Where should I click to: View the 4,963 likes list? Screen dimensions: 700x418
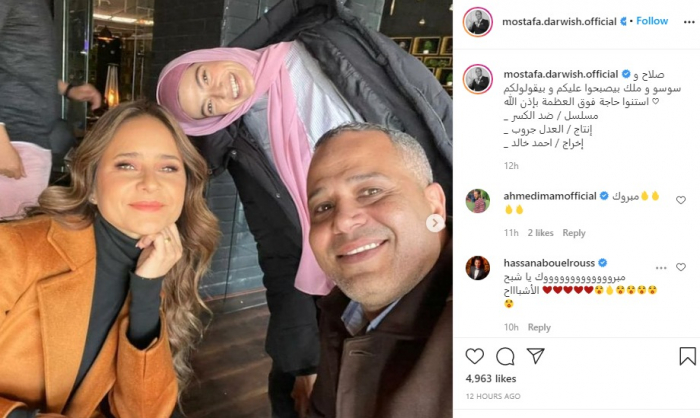pos(491,379)
